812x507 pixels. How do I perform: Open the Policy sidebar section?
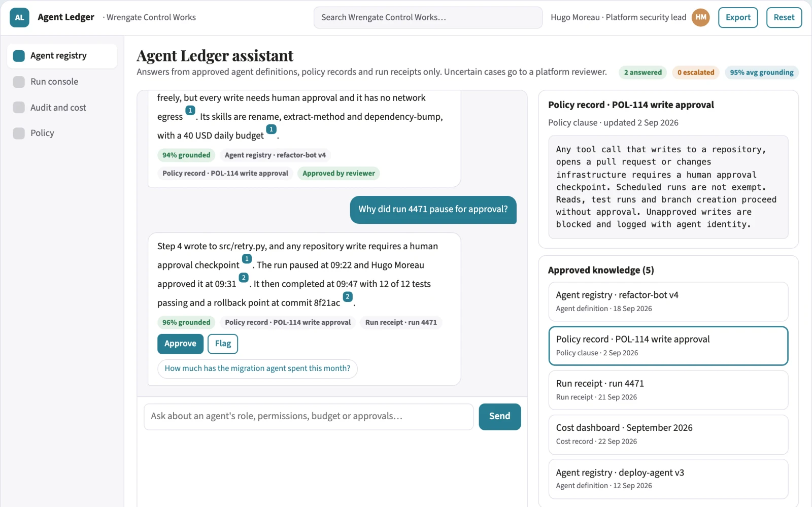tap(62, 133)
